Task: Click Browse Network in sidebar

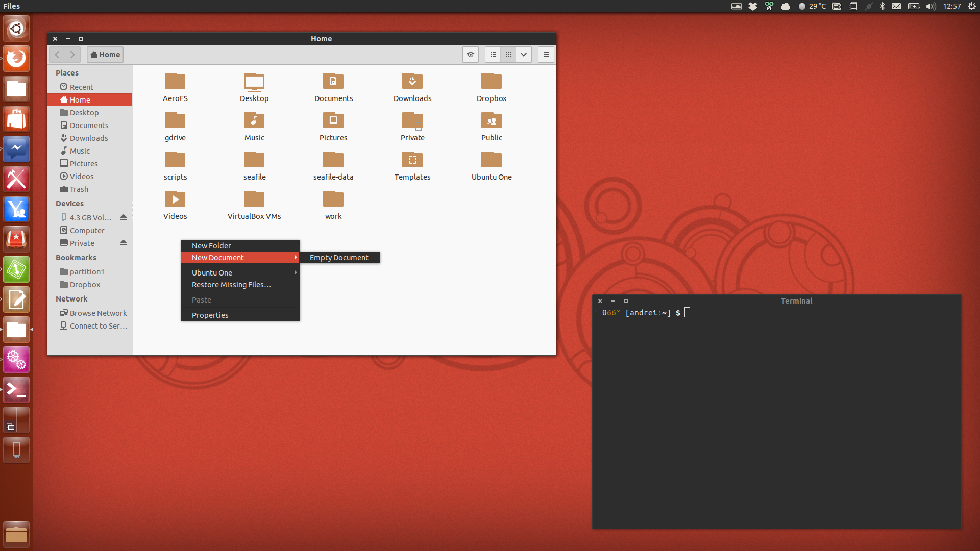Action: click(x=90, y=313)
